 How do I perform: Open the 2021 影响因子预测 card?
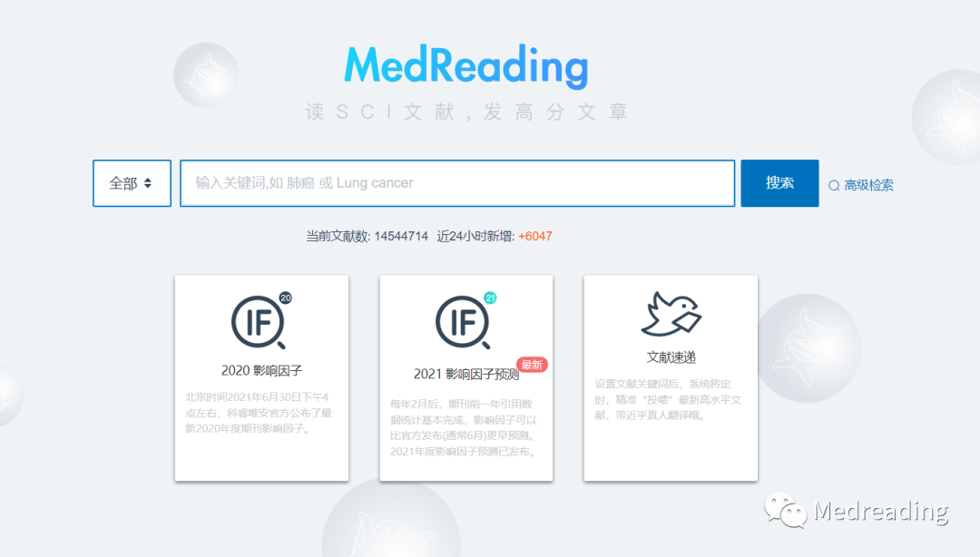[x=465, y=376]
